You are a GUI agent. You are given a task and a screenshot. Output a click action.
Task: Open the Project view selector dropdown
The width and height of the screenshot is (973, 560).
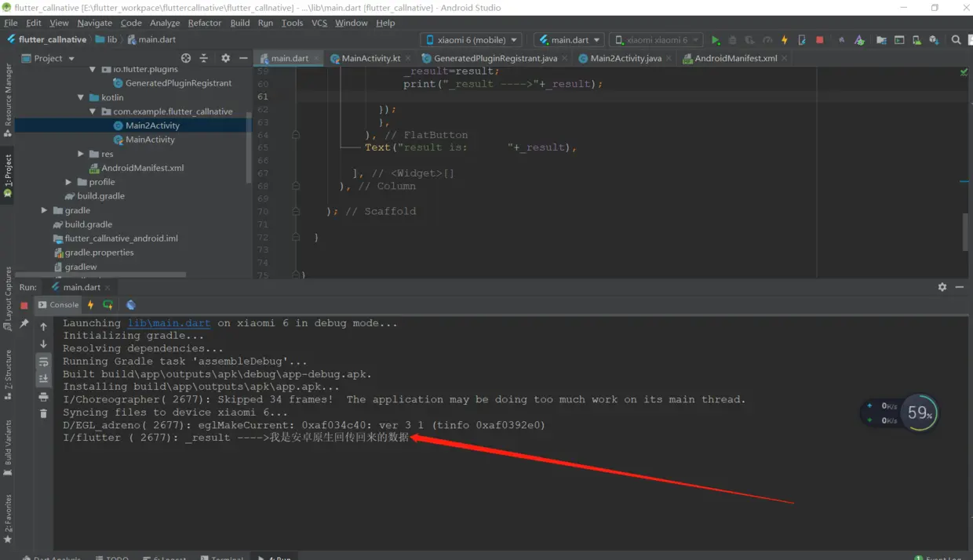49,58
